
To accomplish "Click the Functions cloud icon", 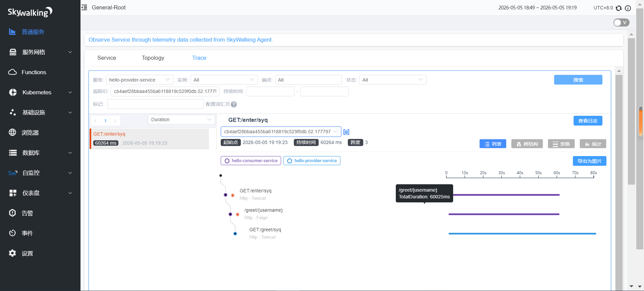I will tap(12, 72).
